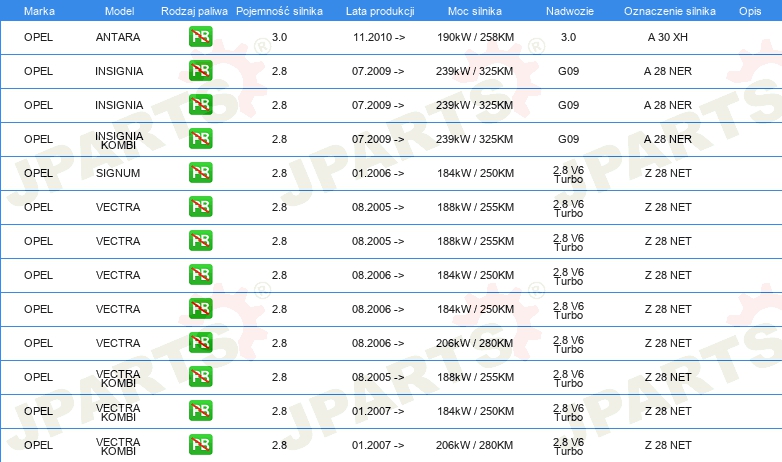This screenshot has width=782, height=462.
Task: Select the INSIGNIA KOMBI model cell
Action: [x=119, y=140]
